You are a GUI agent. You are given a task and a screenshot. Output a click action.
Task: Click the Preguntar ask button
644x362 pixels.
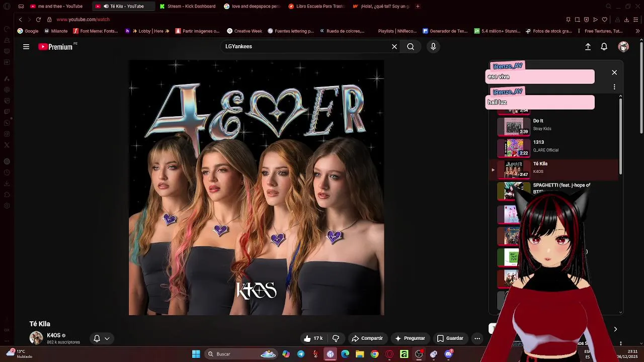pyautogui.click(x=410, y=338)
